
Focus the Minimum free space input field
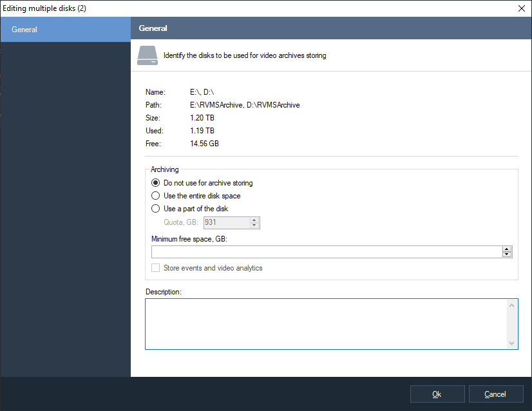pos(326,252)
